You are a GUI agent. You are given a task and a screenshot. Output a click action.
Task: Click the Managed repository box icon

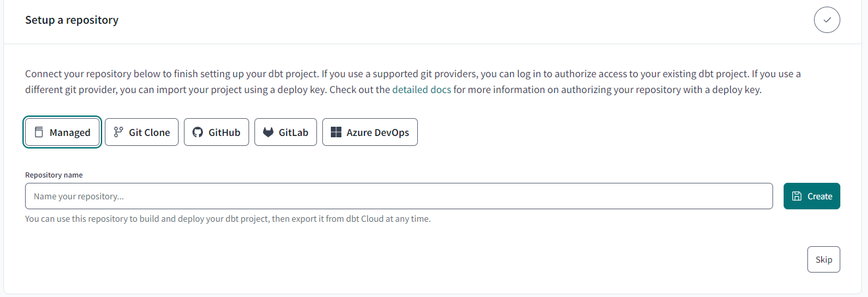(39, 132)
